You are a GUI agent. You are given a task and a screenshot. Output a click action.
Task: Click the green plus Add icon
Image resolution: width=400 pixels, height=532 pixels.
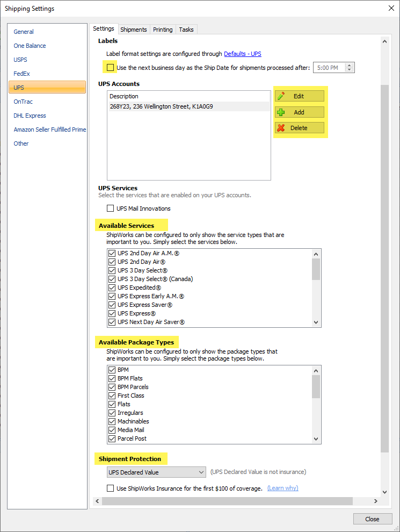coord(281,112)
